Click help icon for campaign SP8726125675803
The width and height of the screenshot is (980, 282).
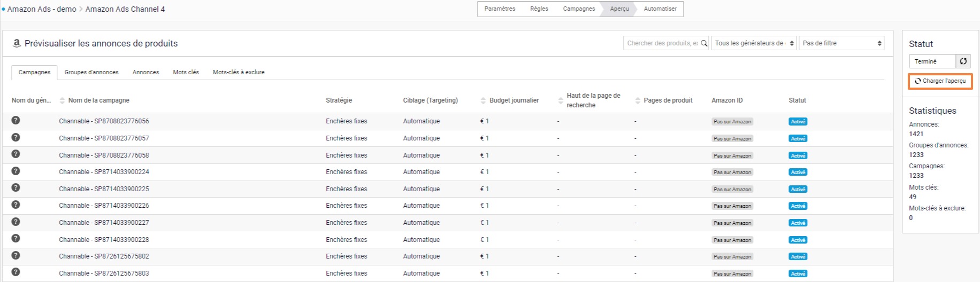coord(16,272)
